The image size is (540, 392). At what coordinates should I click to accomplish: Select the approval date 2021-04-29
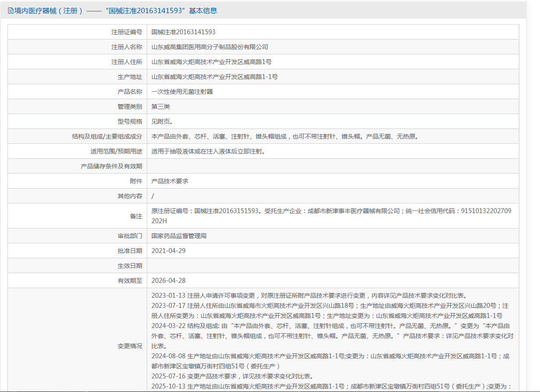[x=168, y=251]
